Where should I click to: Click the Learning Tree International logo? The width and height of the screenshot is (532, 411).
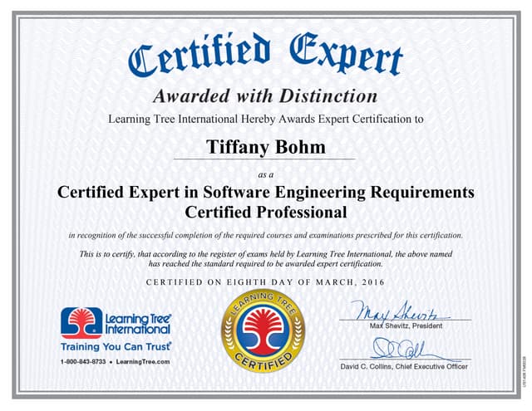116,320
